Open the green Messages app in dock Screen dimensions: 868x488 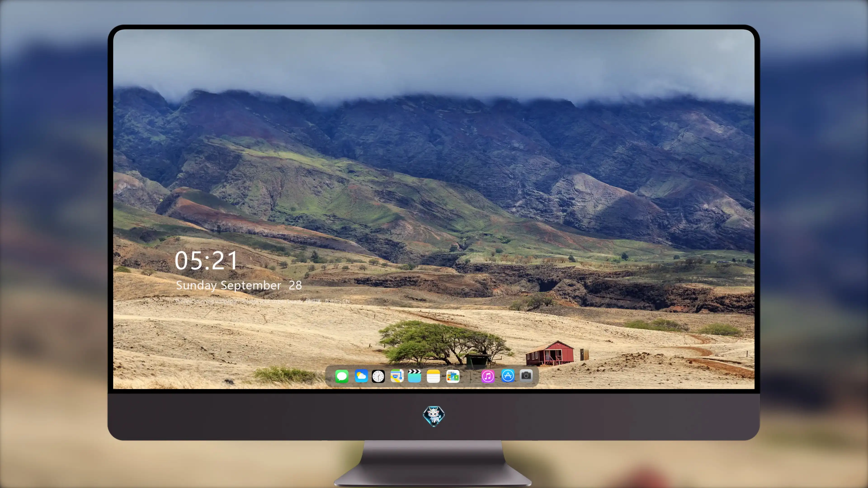[342, 376]
